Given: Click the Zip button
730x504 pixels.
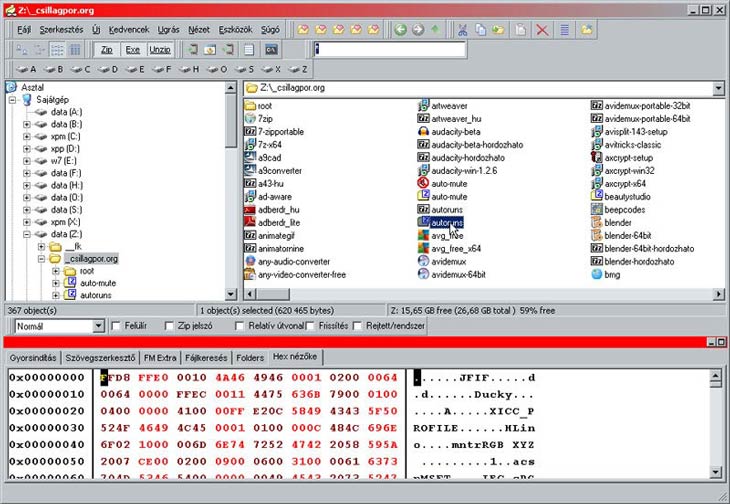Looking at the screenshot, I should pyautogui.click(x=107, y=50).
